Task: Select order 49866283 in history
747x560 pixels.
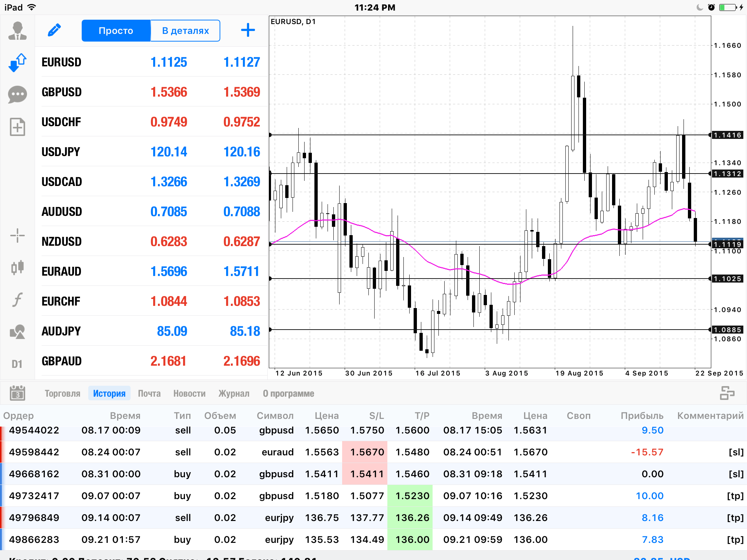Action: coord(373,540)
